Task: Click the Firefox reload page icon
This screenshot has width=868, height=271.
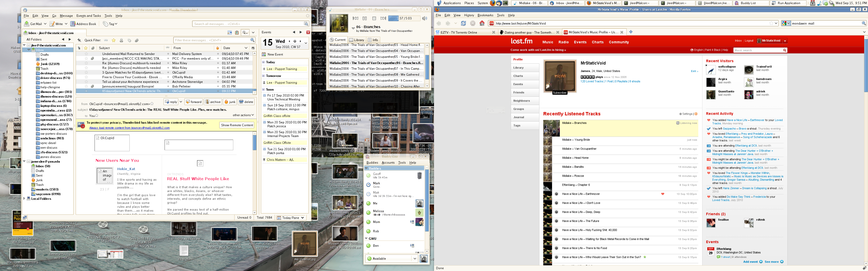Action: [x=463, y=23]
